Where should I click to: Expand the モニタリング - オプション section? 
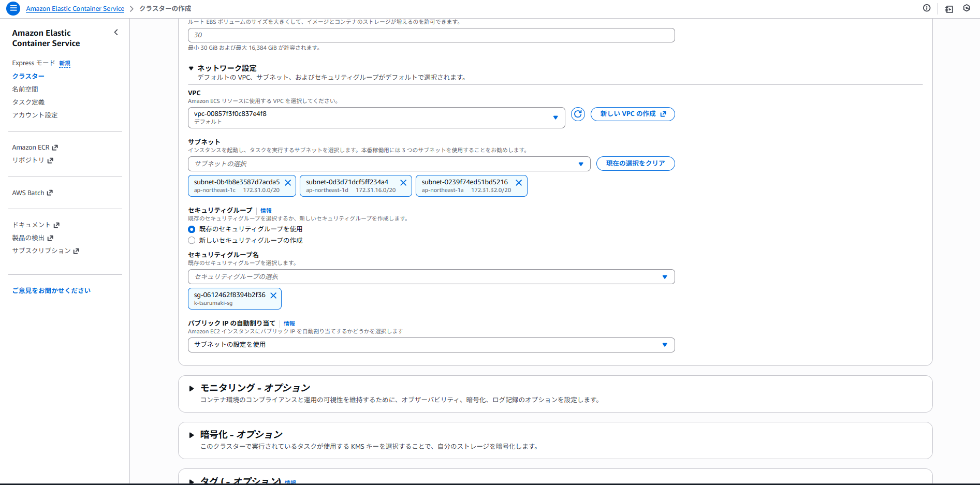click(x=192, y=388)
